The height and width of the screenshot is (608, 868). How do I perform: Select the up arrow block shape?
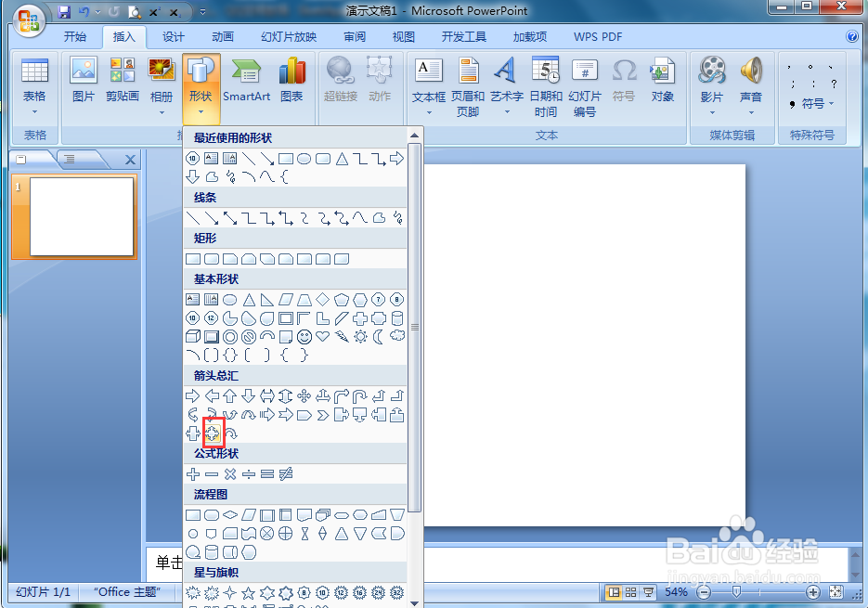pos(229,396)
